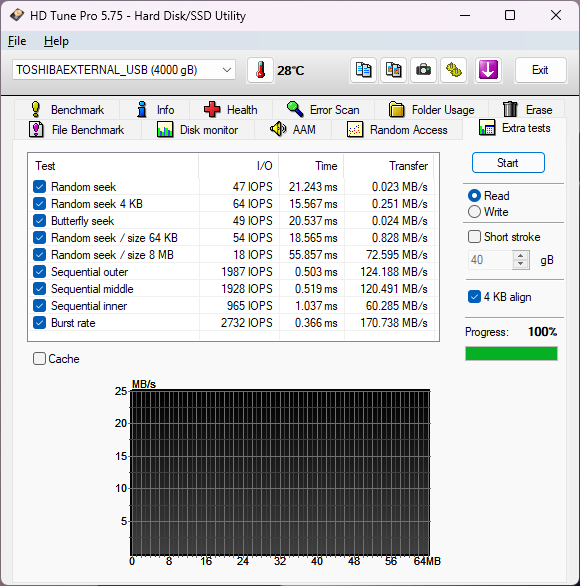This screenshot has width=580, height=586.
Task: Open the Error Scan magnifier tab
Action: [323, 110]
